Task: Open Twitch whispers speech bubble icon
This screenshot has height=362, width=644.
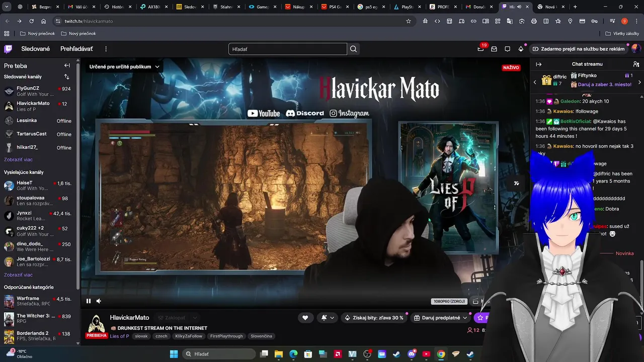Action: coord(507,49)
